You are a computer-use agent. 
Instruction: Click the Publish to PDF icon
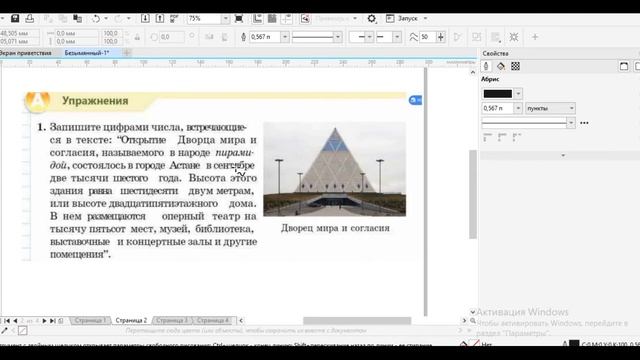click(x=174, y=18)
